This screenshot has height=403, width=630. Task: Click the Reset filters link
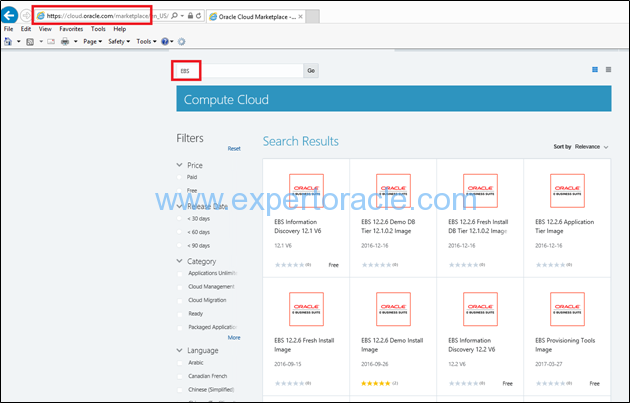point(234,149)
